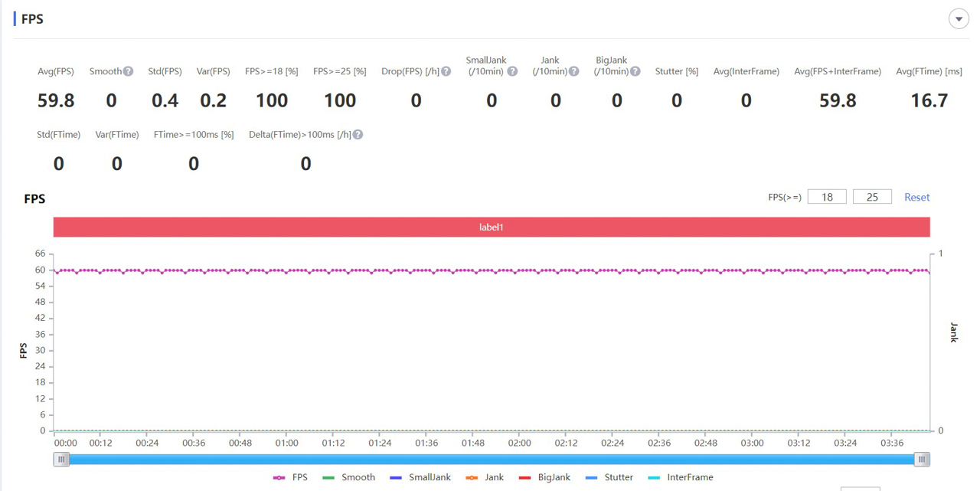Click the Jank (/10min) help icon
The width and height of the screenshot is (980, 491).
click(573, 71)
